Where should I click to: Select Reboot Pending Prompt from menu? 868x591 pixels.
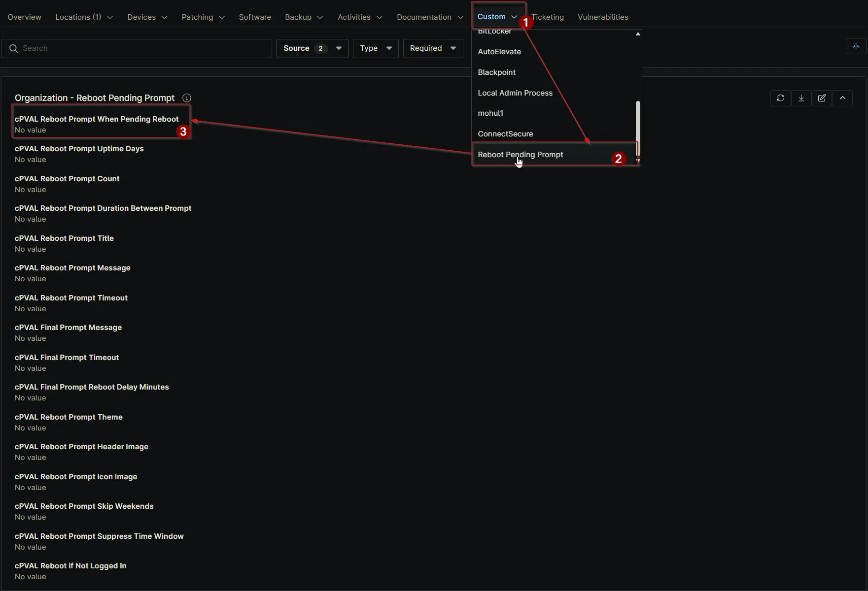pyautogui.click(x=520, y=155)
